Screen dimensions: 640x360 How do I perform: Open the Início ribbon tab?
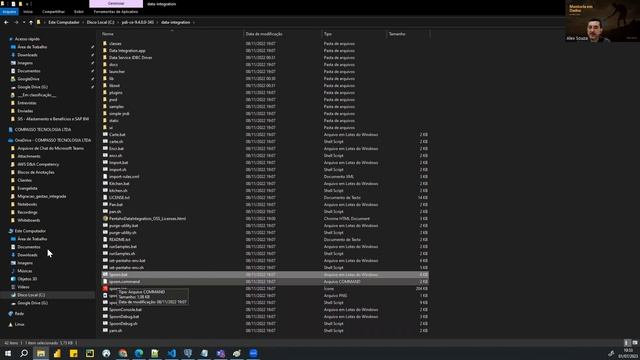(x=28, y=12)
